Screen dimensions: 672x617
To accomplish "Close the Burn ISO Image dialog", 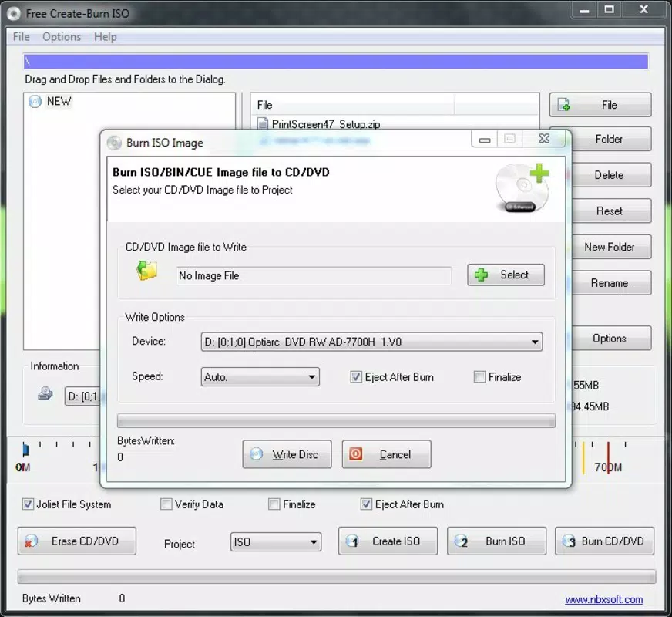I will coord(544,139).
